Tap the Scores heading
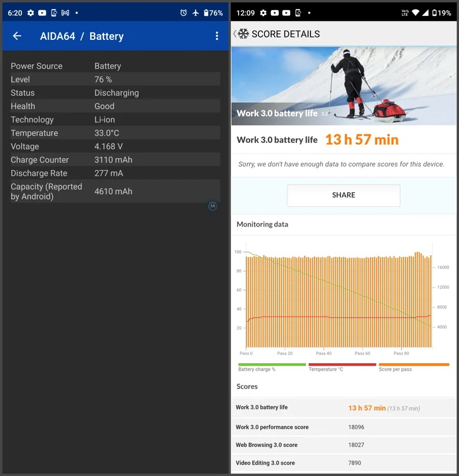Screen dimensions: 459x476 click(247, 387)
